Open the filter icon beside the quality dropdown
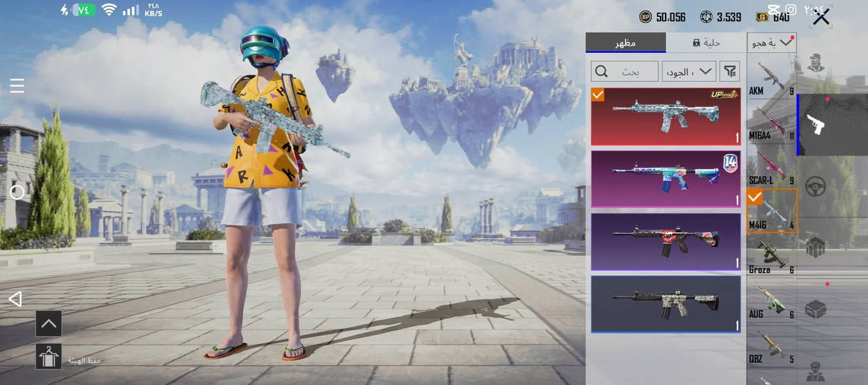The width and height of the screenshot is (868, 385). tap(730, 71)
